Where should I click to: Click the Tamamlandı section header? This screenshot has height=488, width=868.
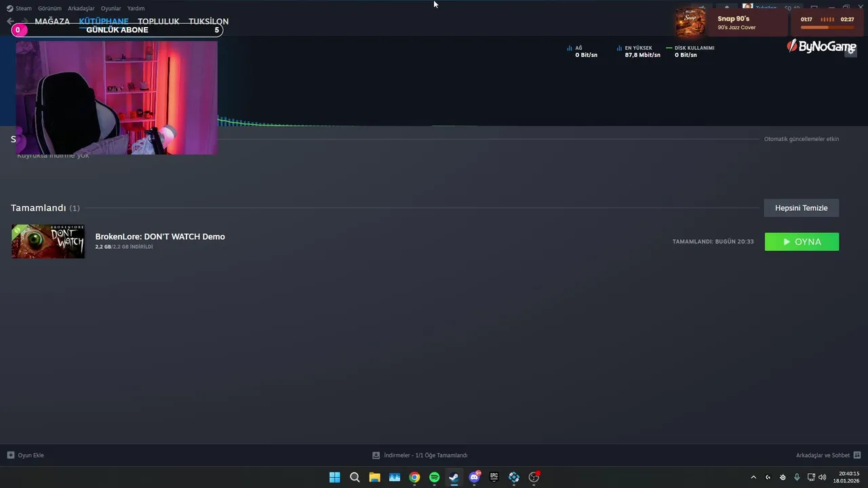point(45,208)
